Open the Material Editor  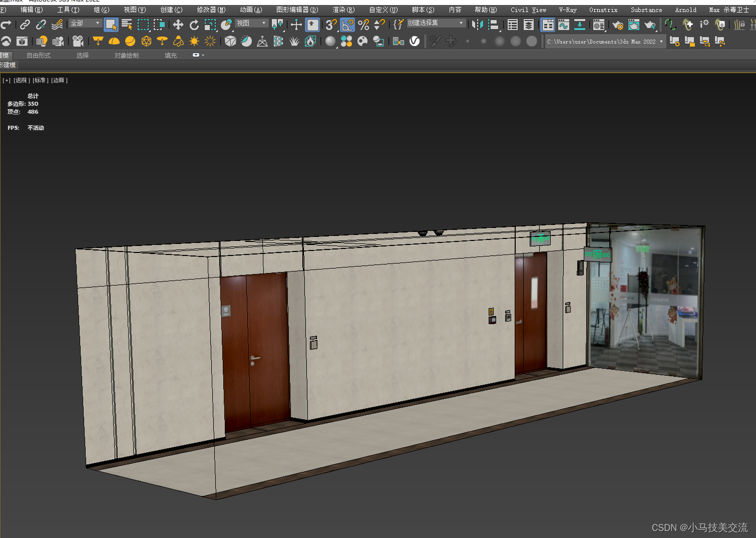click(x=599, y=24)
